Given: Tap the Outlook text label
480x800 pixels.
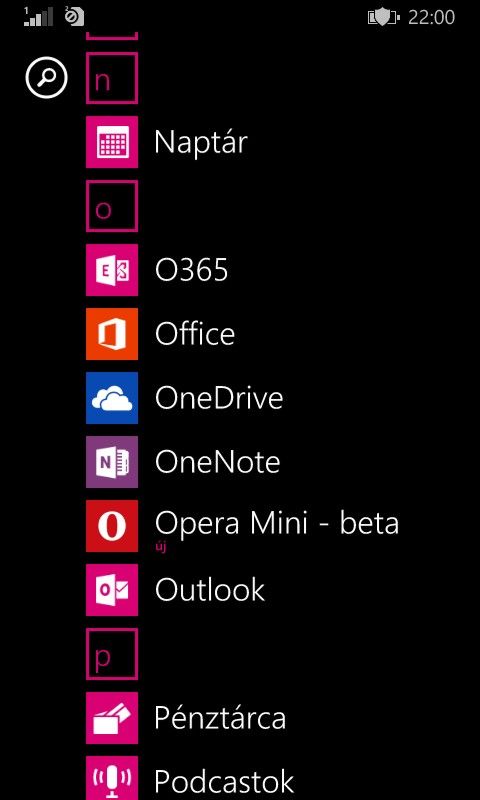Looking at the screenshot, I should pyautogui.click(x=210, y=590).
